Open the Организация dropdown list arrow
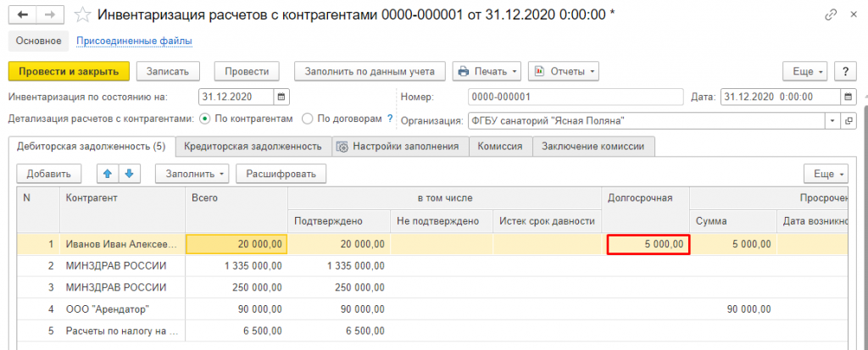This screenshot has width=868, height=350. [833, 119]
